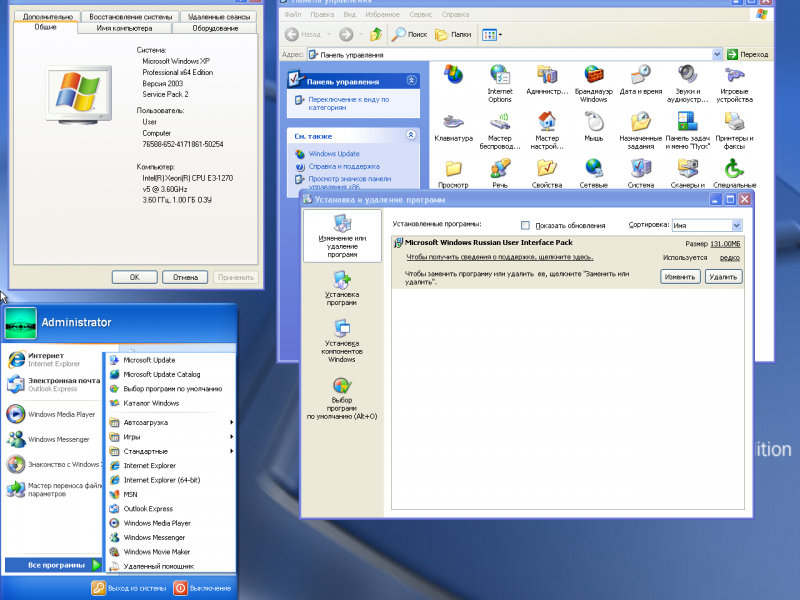The image size is (800, 600).
Task: Toggle Показать обновления checkbox
Action: (525, 225)
